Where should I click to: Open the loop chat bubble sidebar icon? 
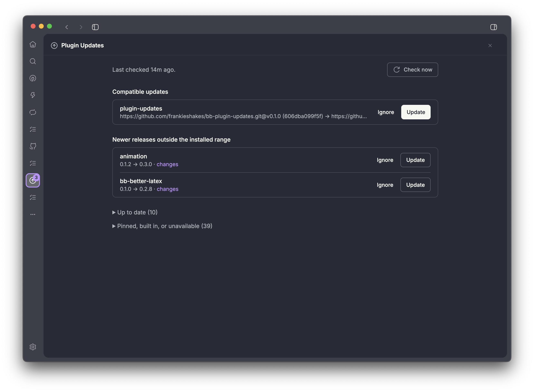coord(33,112)
